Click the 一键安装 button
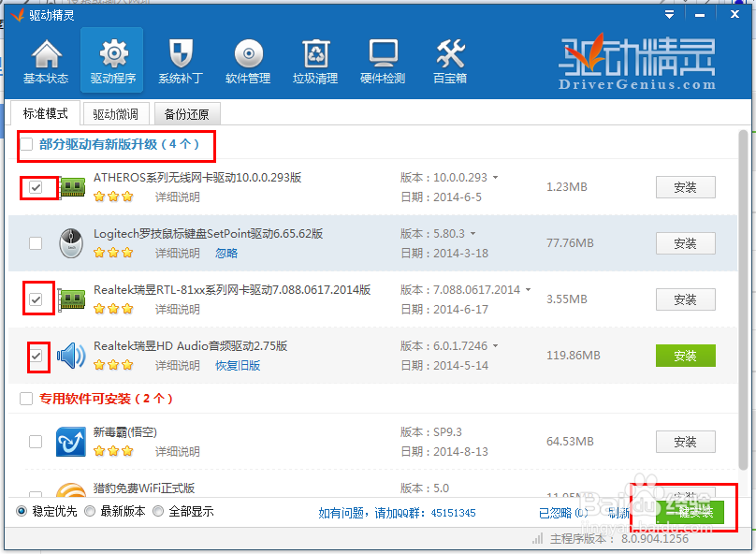This screenshot has height=554, width=756. 690,512
